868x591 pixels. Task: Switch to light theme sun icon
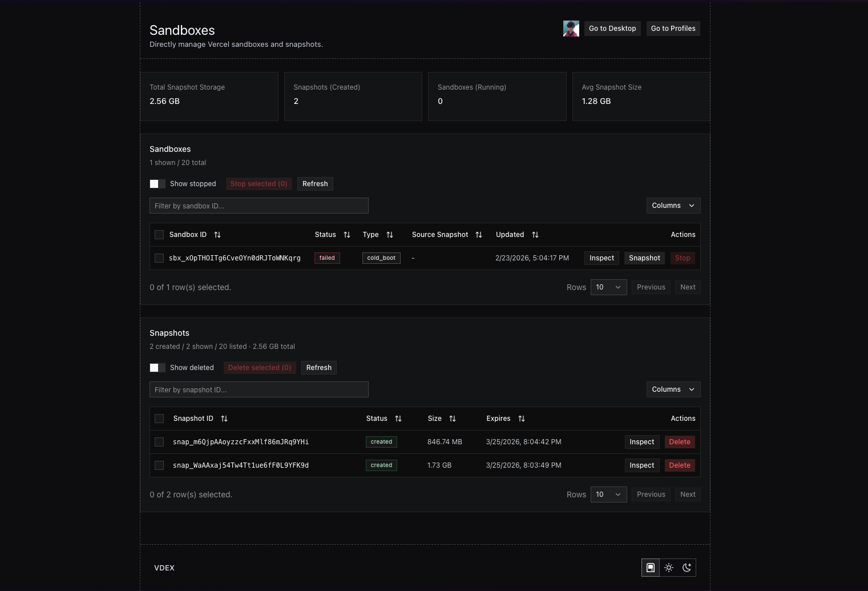[669, 568]
